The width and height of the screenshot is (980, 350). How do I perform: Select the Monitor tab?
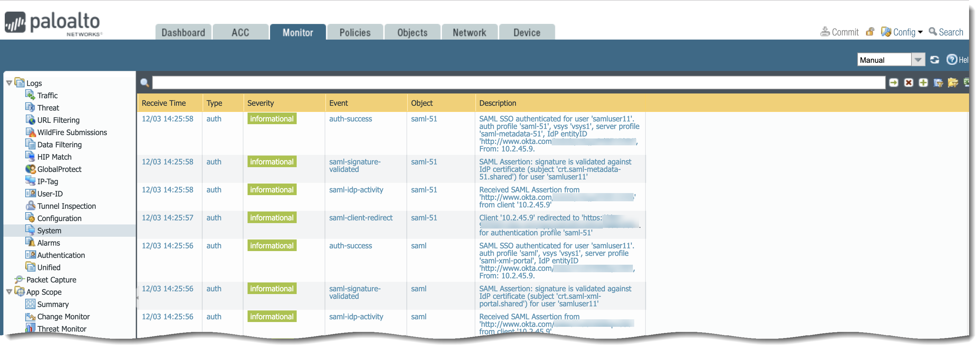(298, 32)
